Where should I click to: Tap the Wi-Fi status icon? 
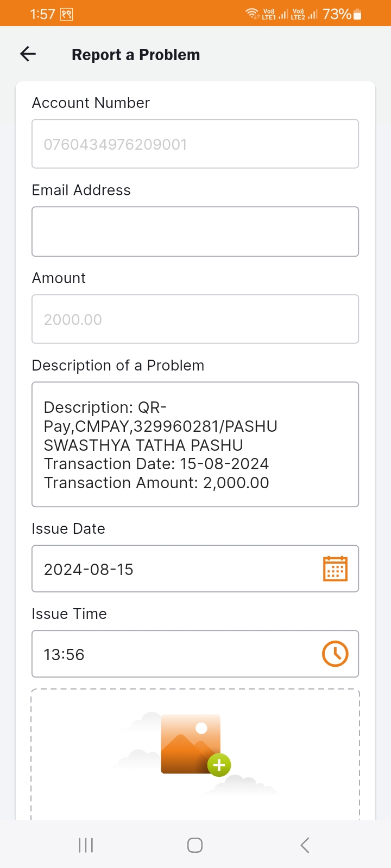coord(253,14)
